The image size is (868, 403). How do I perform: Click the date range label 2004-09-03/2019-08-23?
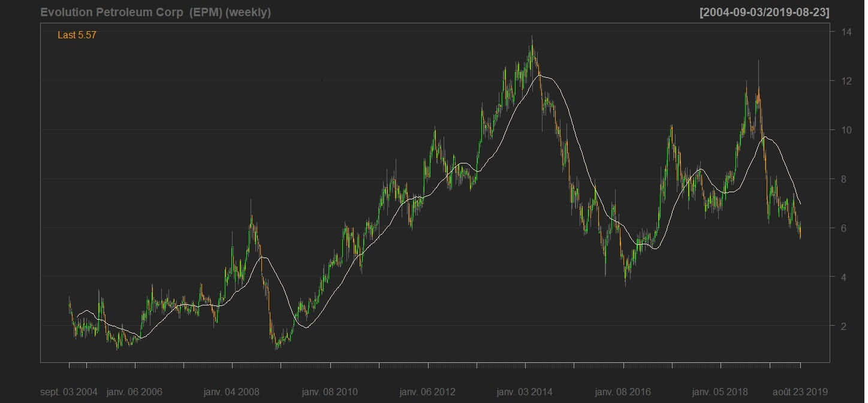coord(764,13)
